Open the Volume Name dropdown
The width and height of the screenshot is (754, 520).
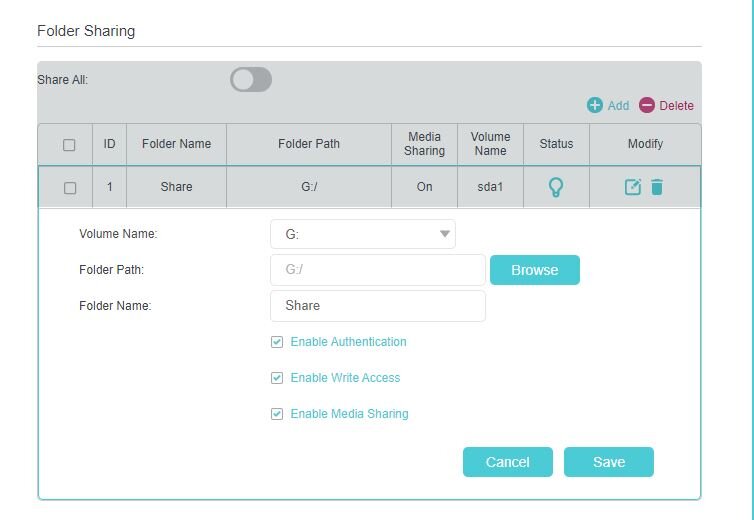363,234
